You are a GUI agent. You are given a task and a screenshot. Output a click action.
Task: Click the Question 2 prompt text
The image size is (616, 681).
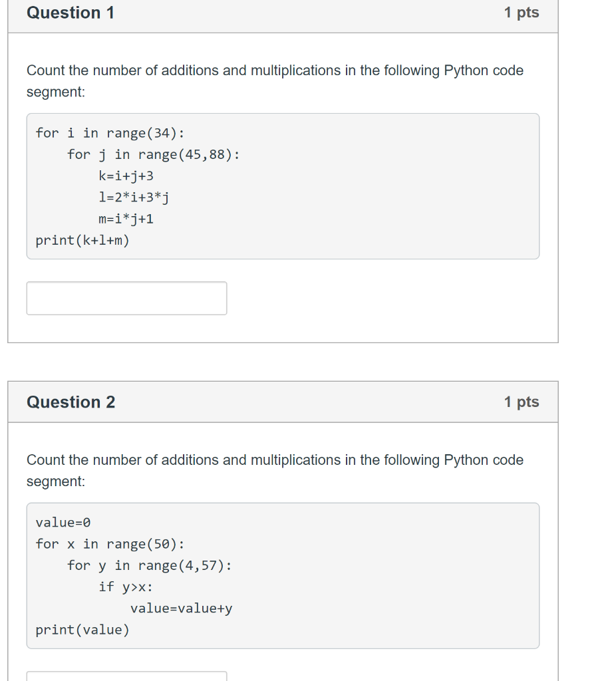point(275,471)
